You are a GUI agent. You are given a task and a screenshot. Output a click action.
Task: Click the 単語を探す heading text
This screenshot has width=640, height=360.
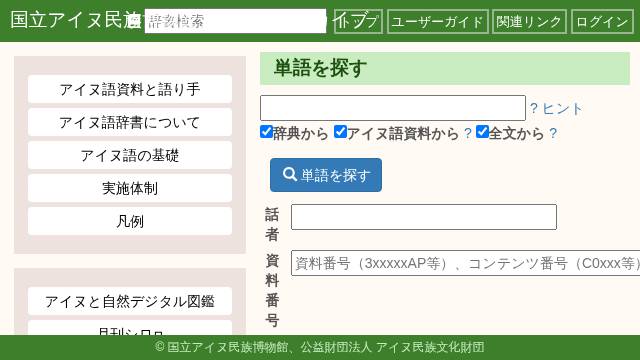click(320, 68)
